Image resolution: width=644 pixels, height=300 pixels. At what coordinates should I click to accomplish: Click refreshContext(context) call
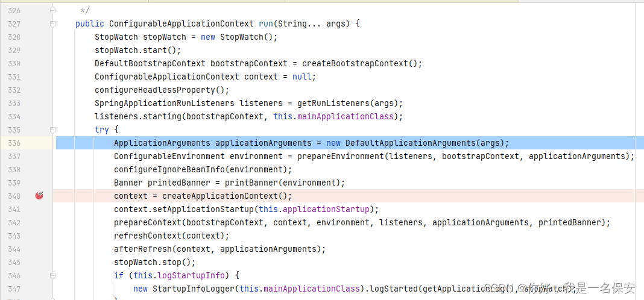pos(169,236)
